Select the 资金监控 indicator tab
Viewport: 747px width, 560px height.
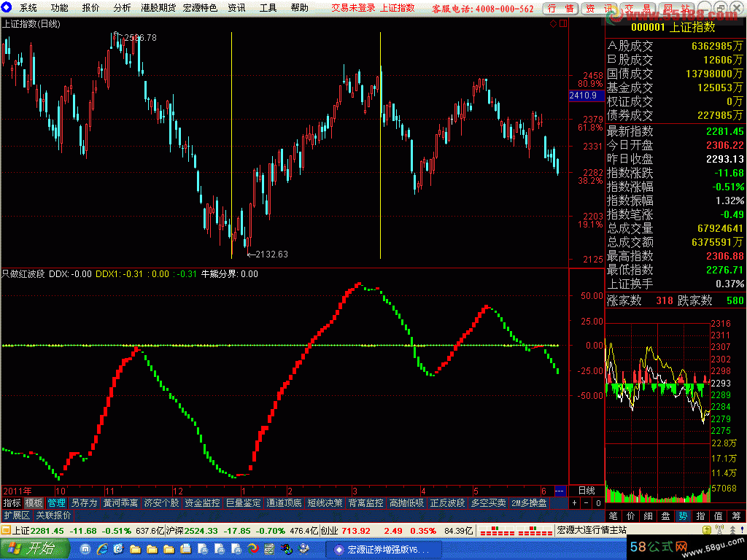[202, 503]
